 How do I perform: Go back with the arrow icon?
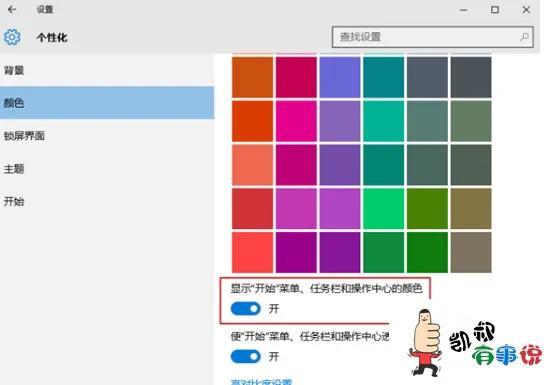(12, 10)
